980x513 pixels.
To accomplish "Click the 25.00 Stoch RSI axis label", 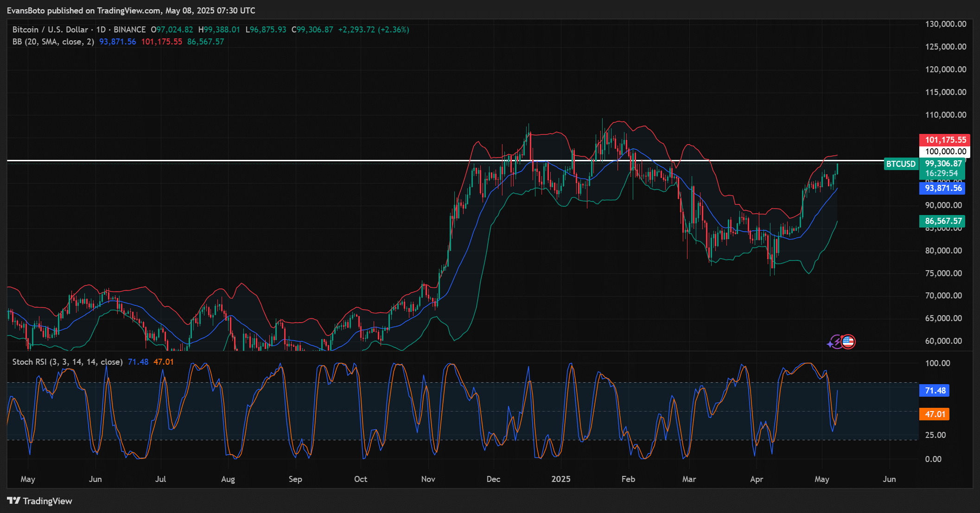I will point(935,435).
